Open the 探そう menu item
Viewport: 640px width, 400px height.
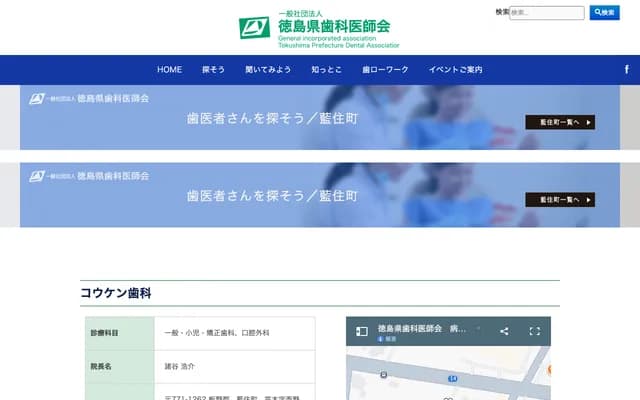pos(213,70)
